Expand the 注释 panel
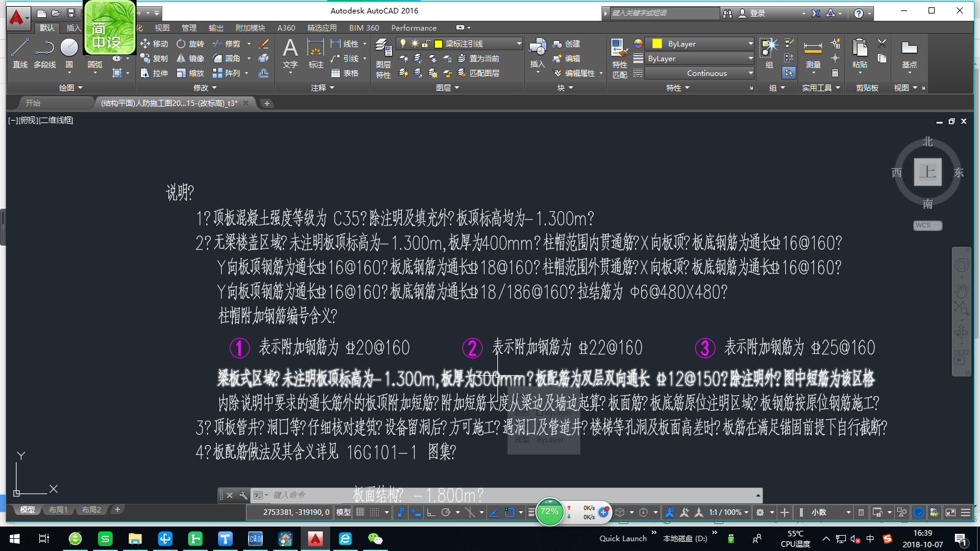The image size is (980, 551). pos(322,88)
